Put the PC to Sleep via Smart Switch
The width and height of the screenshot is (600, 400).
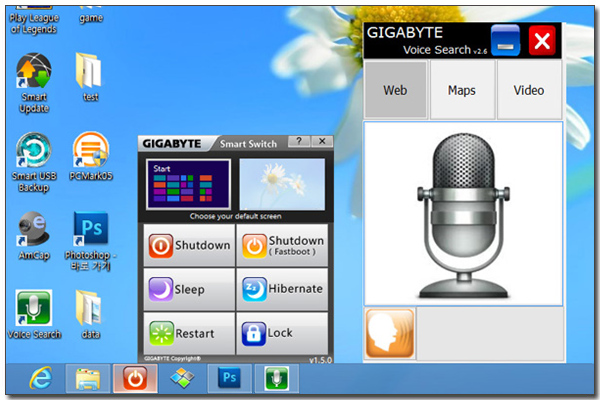(x=189, y=289)
